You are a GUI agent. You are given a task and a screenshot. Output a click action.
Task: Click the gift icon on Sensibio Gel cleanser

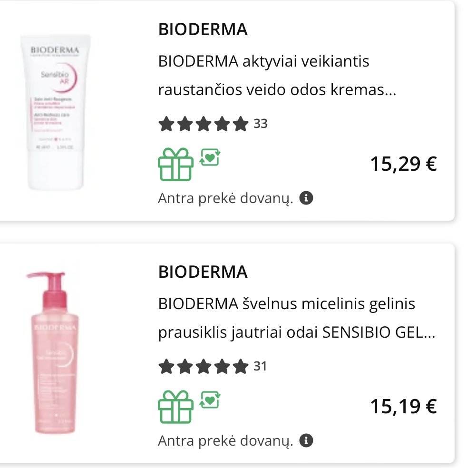click(175, 407)
